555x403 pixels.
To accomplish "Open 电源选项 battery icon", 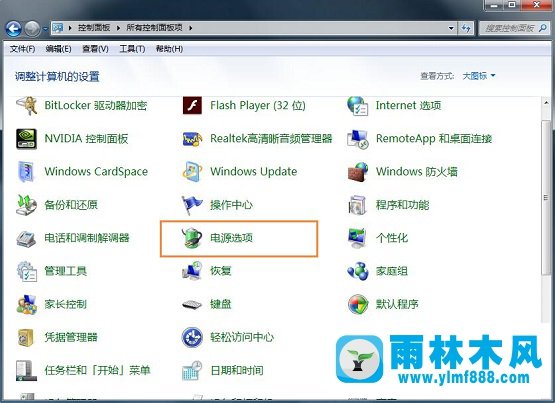I will point(192,238).
